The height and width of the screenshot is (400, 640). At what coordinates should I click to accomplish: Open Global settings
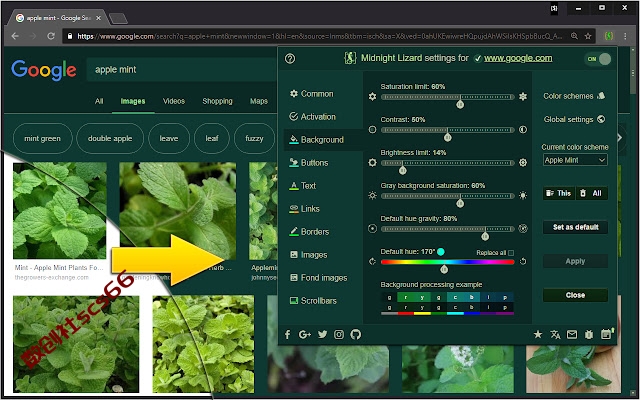pyautogui.click(x=574, y=119)
